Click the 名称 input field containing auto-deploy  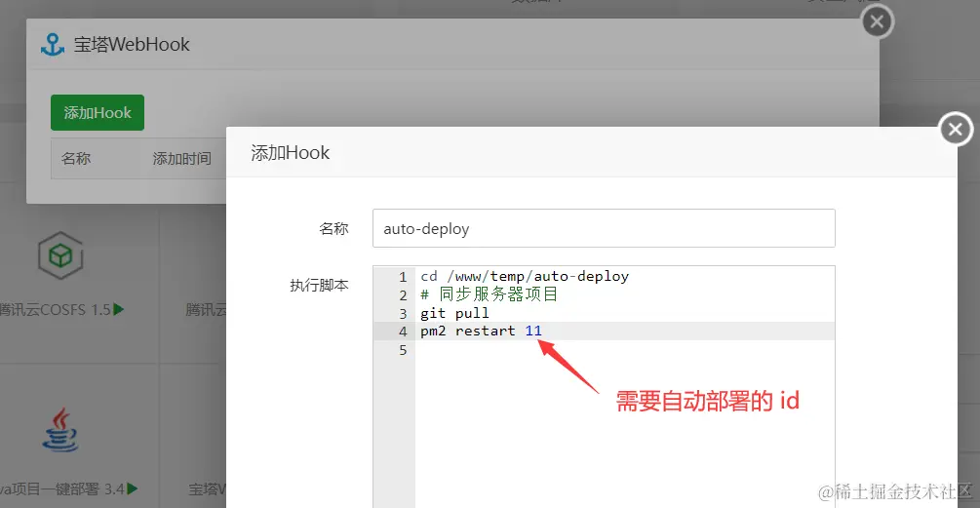pyautogui.click(x=604, y=228)
